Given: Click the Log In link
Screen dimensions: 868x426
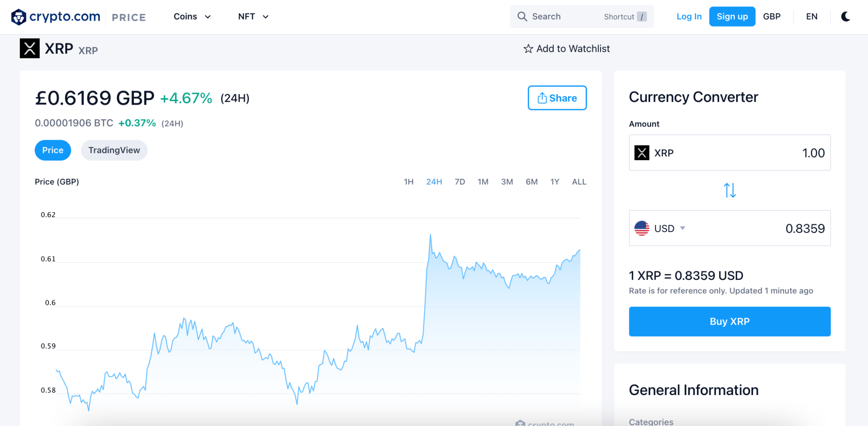Looking at the screenshot, I should pos(689,17).
